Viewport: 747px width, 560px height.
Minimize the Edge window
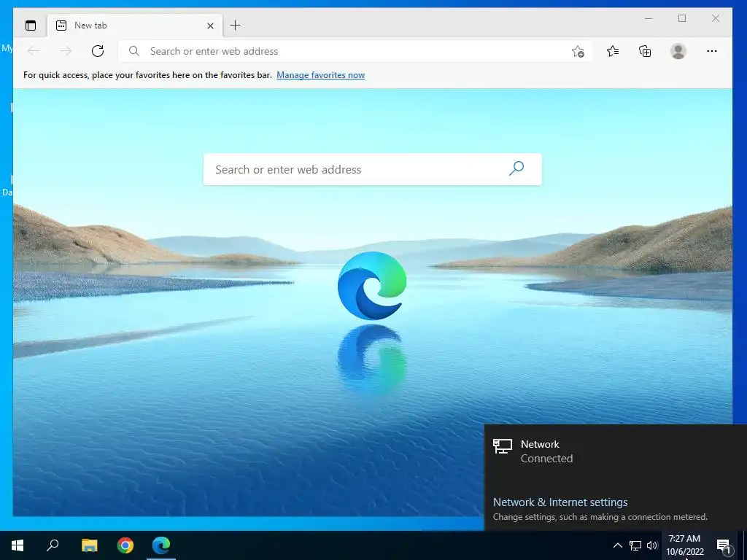point(649,18)
